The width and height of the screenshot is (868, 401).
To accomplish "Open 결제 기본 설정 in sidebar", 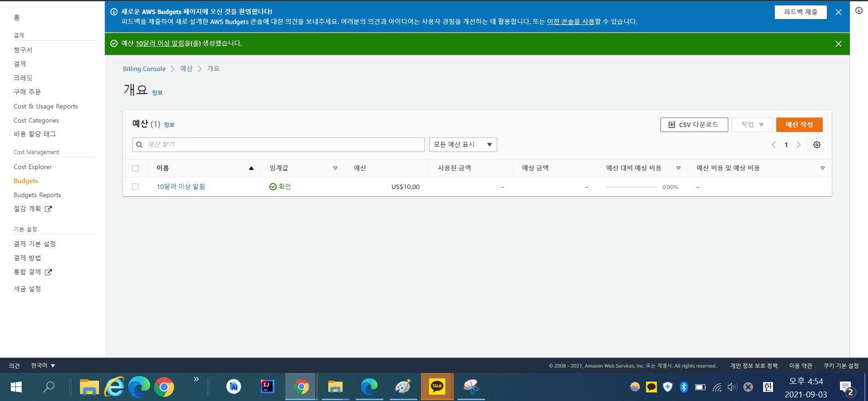I will [x=35, y=244].
